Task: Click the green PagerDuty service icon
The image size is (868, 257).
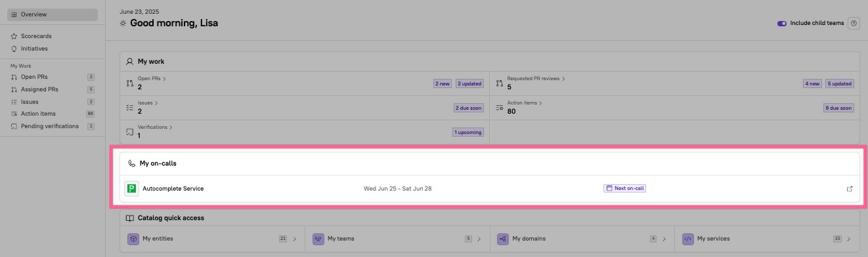Action: [x=131, y=189]
